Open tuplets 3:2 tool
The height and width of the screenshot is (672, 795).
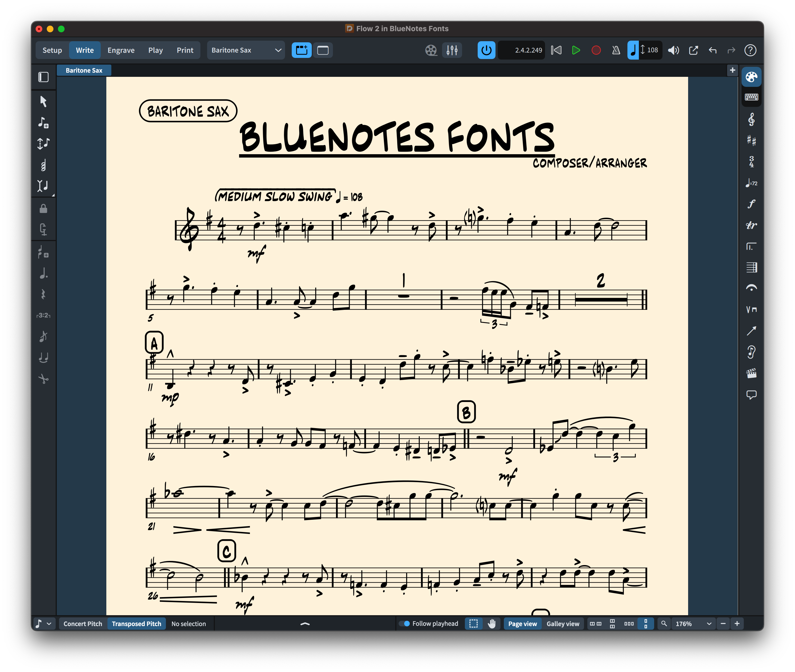pos(43,315)
